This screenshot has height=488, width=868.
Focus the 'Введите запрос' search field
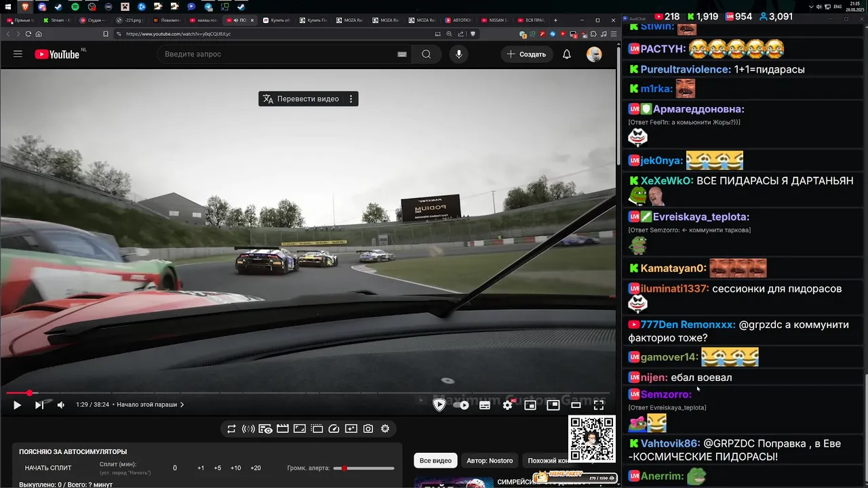(275, 54)
